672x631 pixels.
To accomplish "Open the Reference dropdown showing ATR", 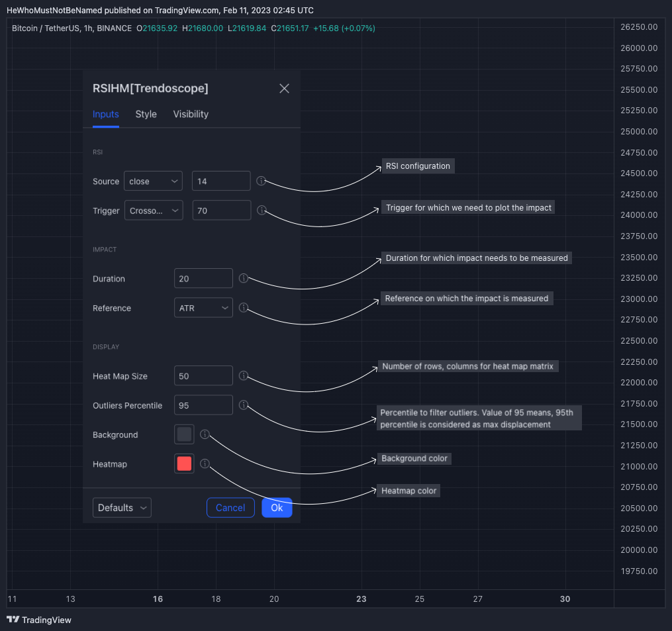I will 203,308.
